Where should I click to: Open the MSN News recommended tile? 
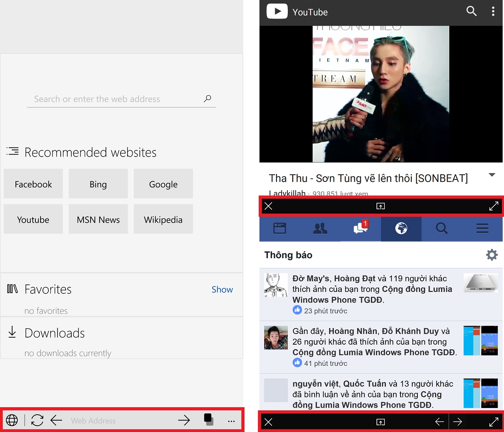click(98, 219)
